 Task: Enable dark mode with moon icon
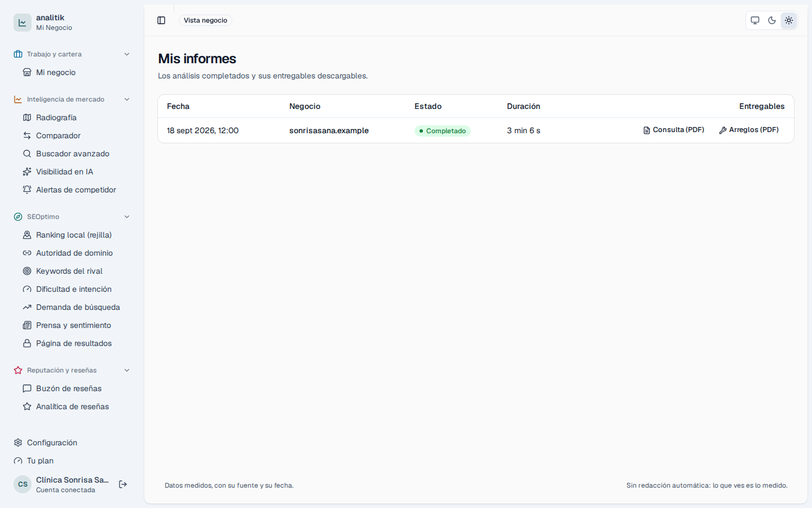pos(772,20)
